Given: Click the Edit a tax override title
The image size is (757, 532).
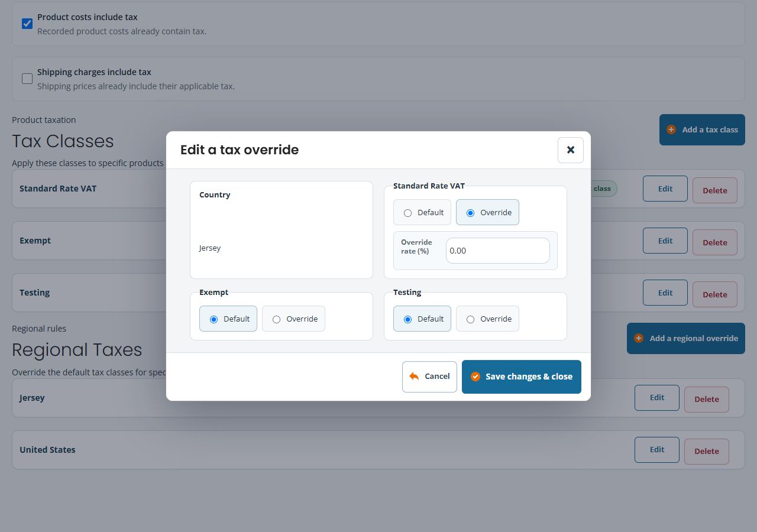Looking at the screenshot, I should pyautogui.click(x=240, y=150).
